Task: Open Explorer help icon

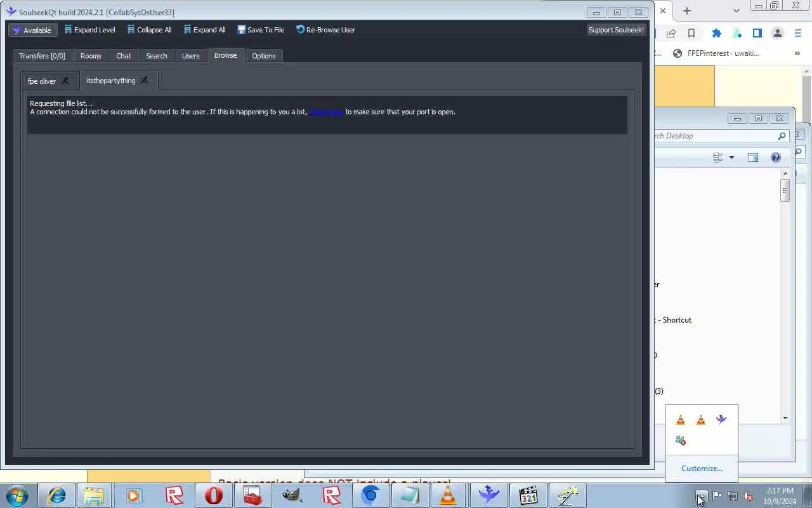Action: pyautogui.click(x=776, y=157)
